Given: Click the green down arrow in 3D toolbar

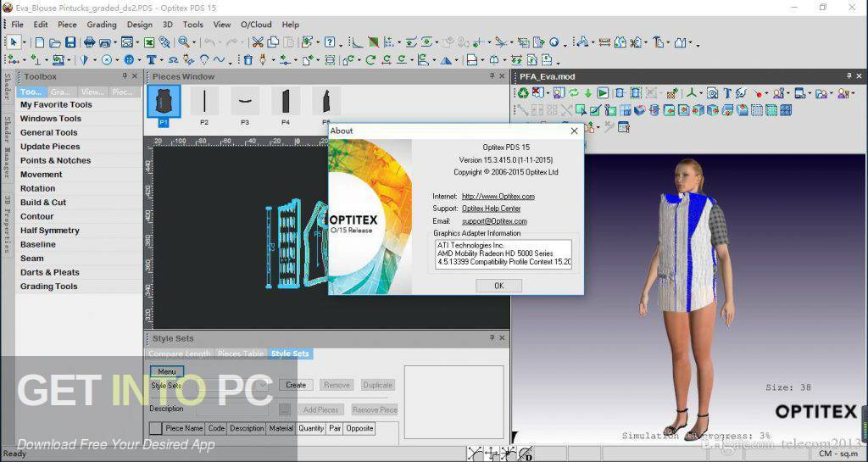Looking at the screenshot, I should coord(588,93).
